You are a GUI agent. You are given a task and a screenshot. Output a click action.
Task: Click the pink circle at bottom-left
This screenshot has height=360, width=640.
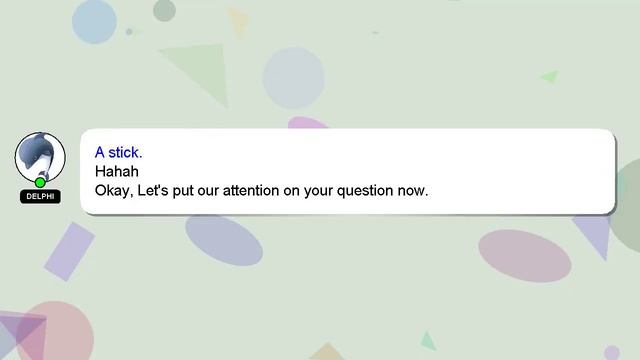click(x=56, y=331)
